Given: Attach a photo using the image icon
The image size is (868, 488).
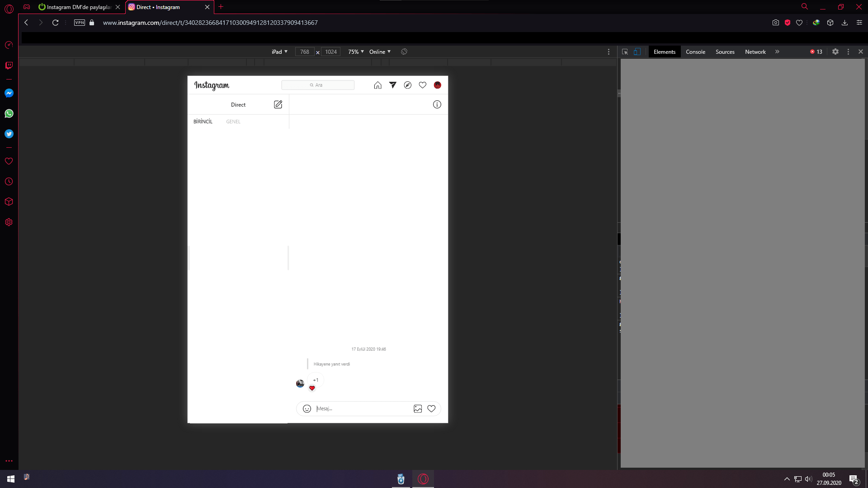Looking at the screenshot, I should click(417, 408).
